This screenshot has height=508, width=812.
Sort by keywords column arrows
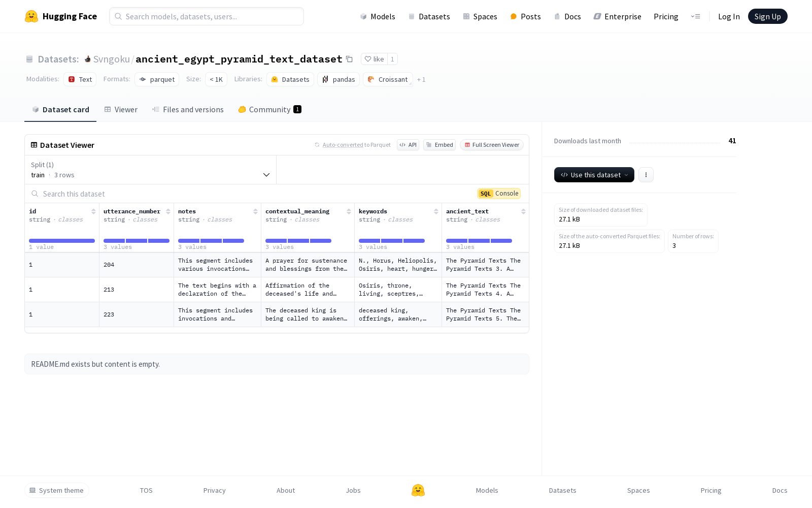click(x=436, y=211)
